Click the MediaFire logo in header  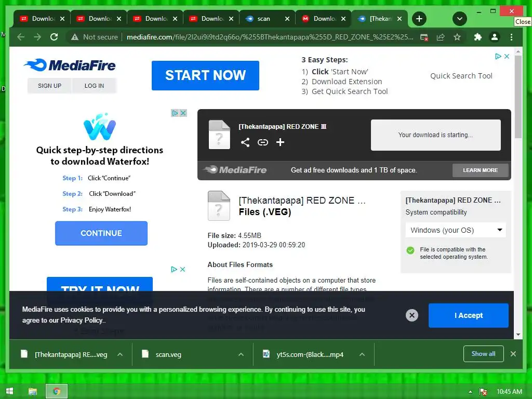(x=70, y=65)
